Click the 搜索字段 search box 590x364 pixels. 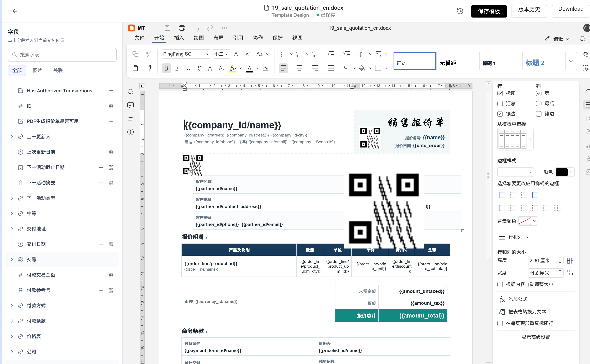(62, 55)
